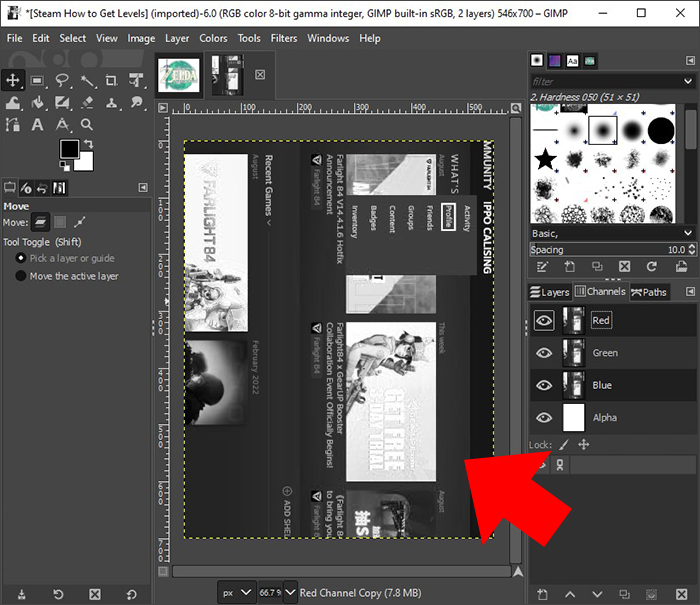The height and width of the screenshot is (605, 700).
Task: Open the Filters menu
Action: click(284, 38)
